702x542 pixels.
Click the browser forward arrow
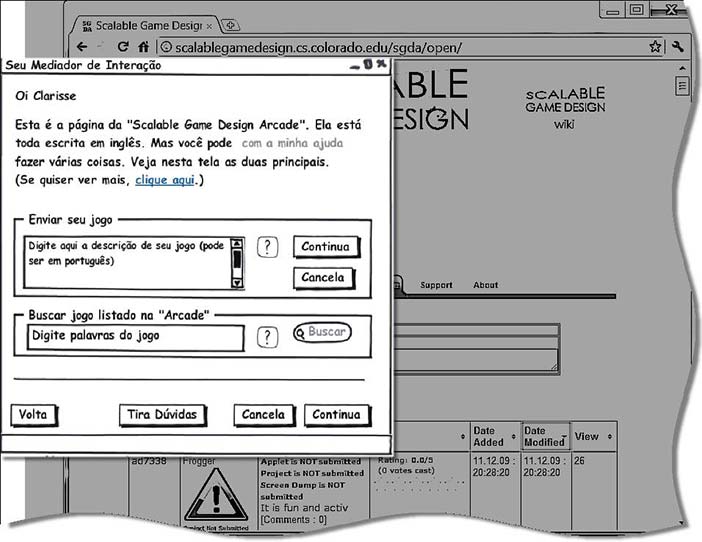pos(101,47)
